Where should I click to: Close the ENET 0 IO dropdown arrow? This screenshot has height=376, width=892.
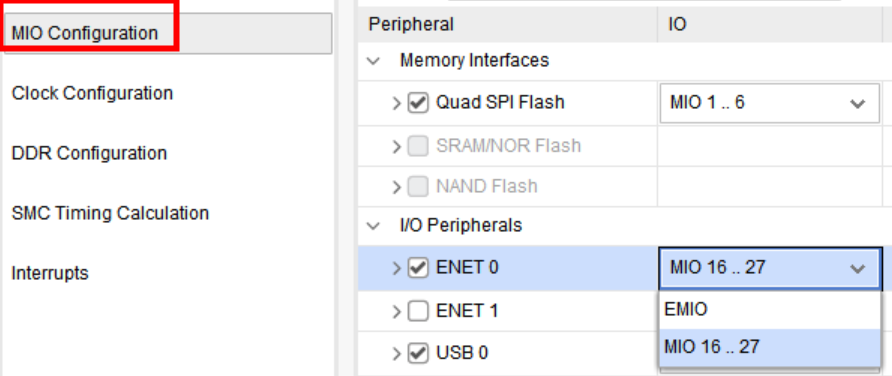pos(857,268)
